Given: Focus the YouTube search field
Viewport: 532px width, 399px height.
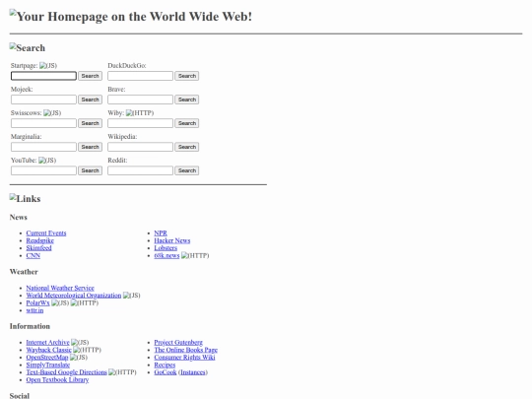Looking at the screenshot, I should [43, 170].
